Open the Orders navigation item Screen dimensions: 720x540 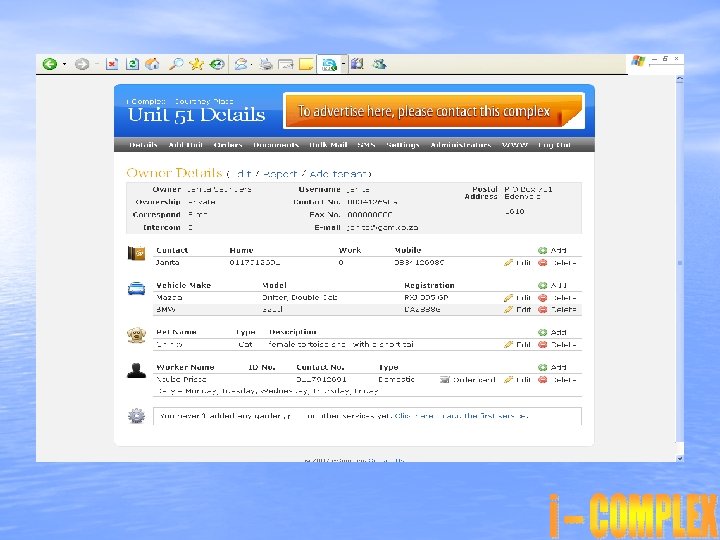click(228, 145)
